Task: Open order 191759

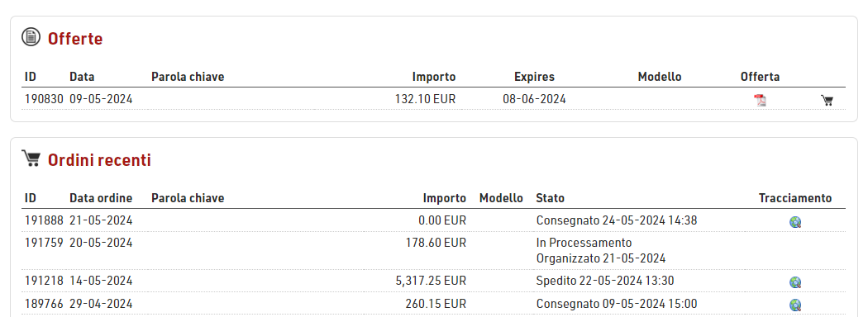Action: click(44, 243)
